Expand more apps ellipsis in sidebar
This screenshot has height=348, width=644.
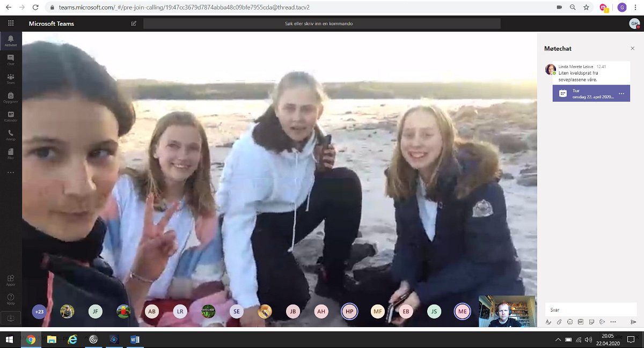[11, 173]
